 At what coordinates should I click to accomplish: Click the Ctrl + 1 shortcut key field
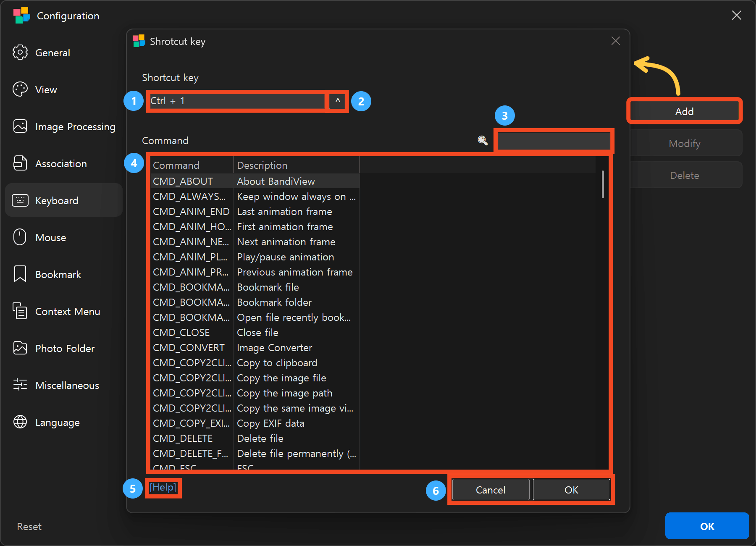click(237, 101)
